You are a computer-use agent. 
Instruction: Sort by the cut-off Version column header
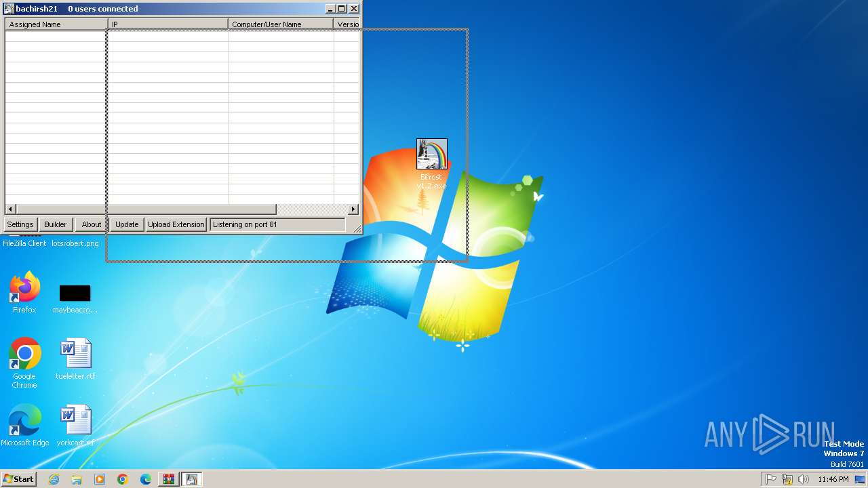(347, 24)
